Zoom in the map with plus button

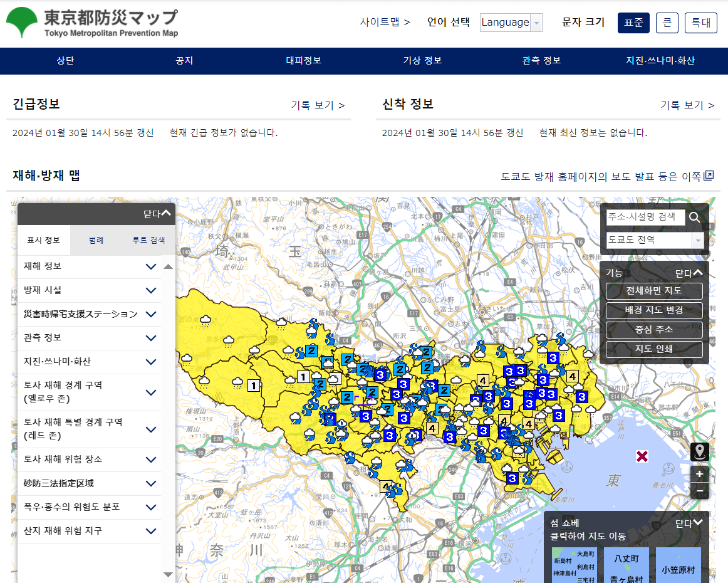(x=700, y=475)
